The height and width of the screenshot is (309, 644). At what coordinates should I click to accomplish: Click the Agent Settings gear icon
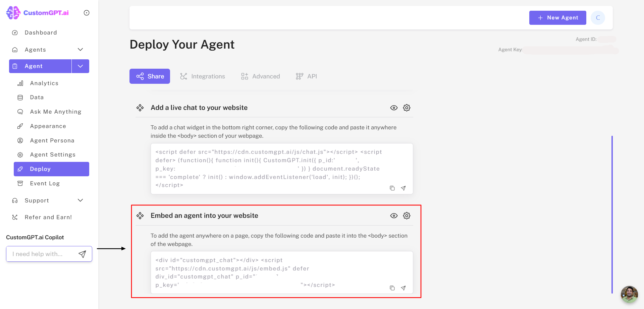click(x=20, y=155)
